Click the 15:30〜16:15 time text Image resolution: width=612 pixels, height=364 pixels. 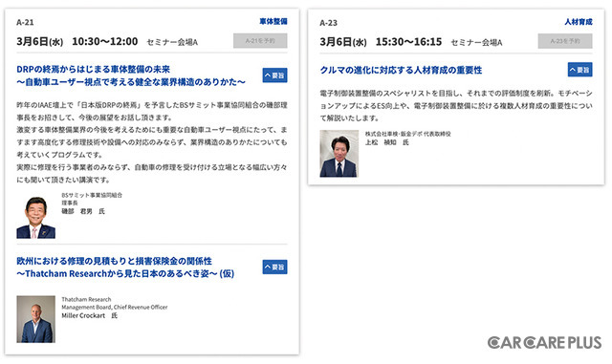pyautogui.click(x=408, y=42)
